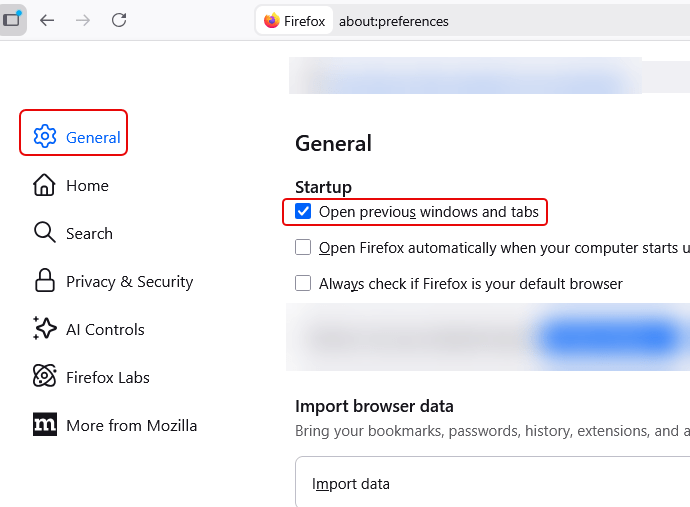Screen dimensions: 690x507
Task: Click the Firefox logo in address bar
Action: (272, 21)
